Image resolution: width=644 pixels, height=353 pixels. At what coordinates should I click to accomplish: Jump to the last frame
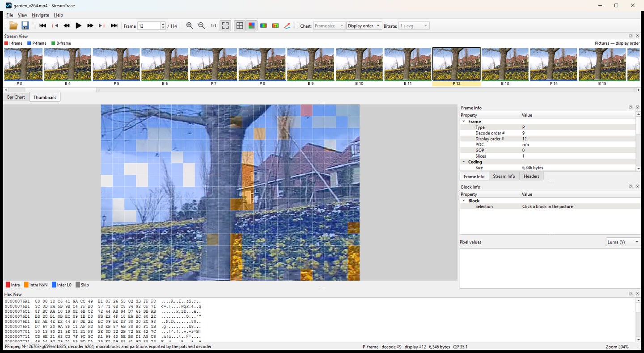point(114,26)
